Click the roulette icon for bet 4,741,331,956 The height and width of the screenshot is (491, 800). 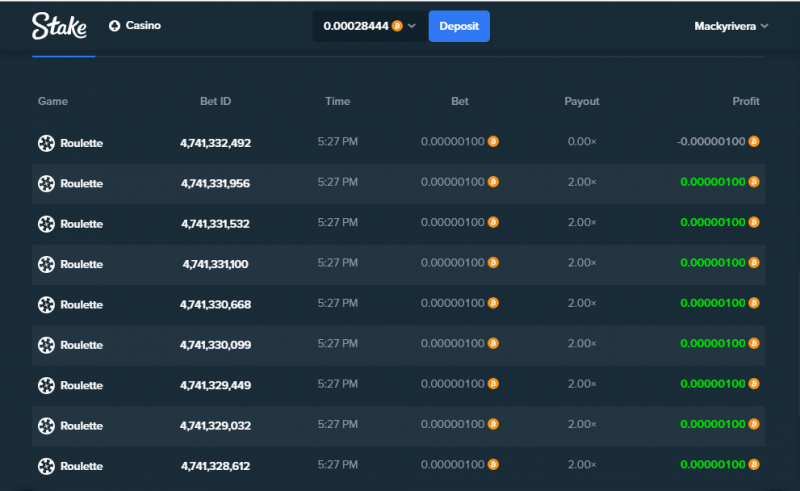click(46, 184)
